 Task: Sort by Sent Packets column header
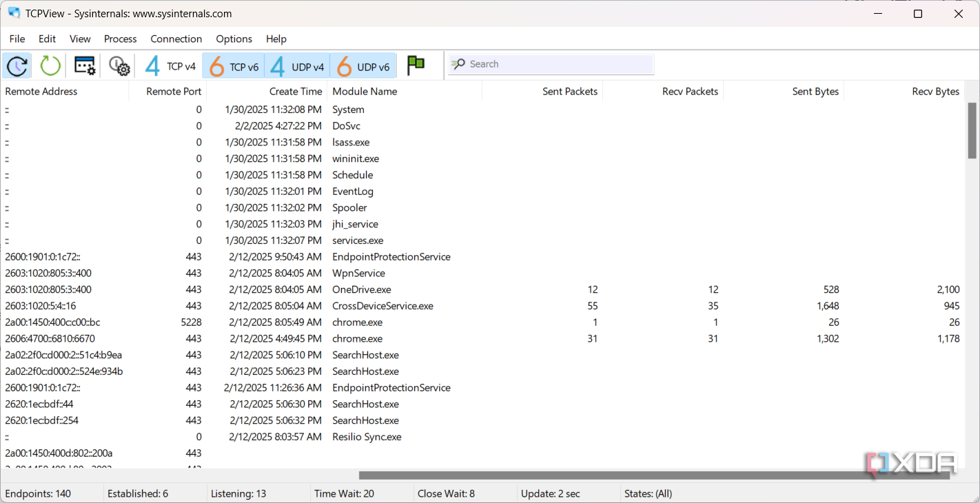(542, 91)
